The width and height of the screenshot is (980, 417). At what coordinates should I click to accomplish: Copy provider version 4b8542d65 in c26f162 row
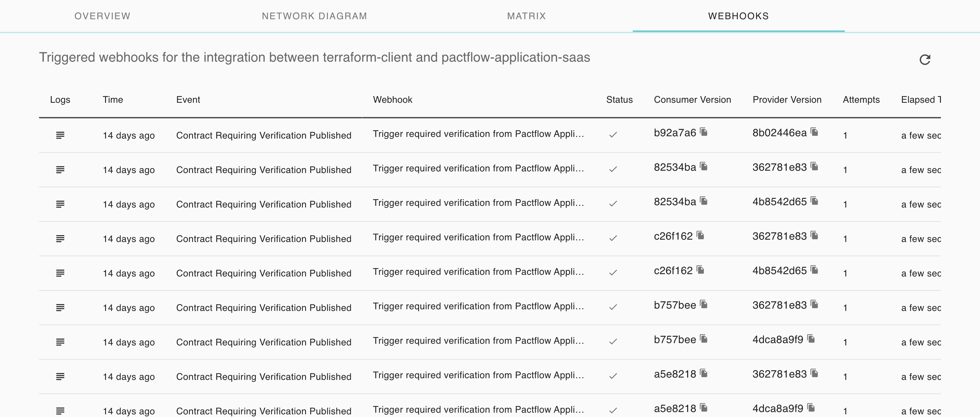point(814,270)
